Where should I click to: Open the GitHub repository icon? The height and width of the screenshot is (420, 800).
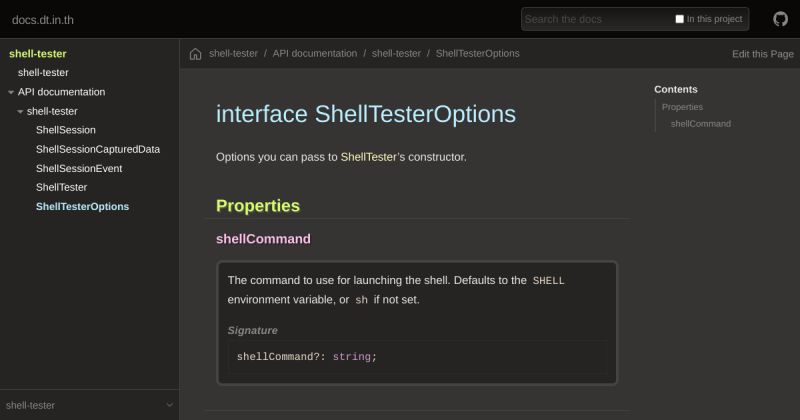780,19
